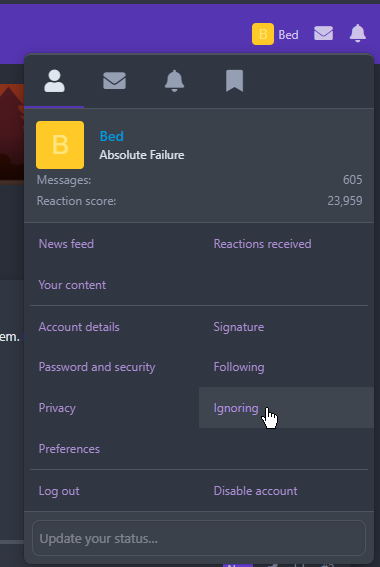Open Account details page
The width and height of the screenshot is (380, 567).
[79, 327]
